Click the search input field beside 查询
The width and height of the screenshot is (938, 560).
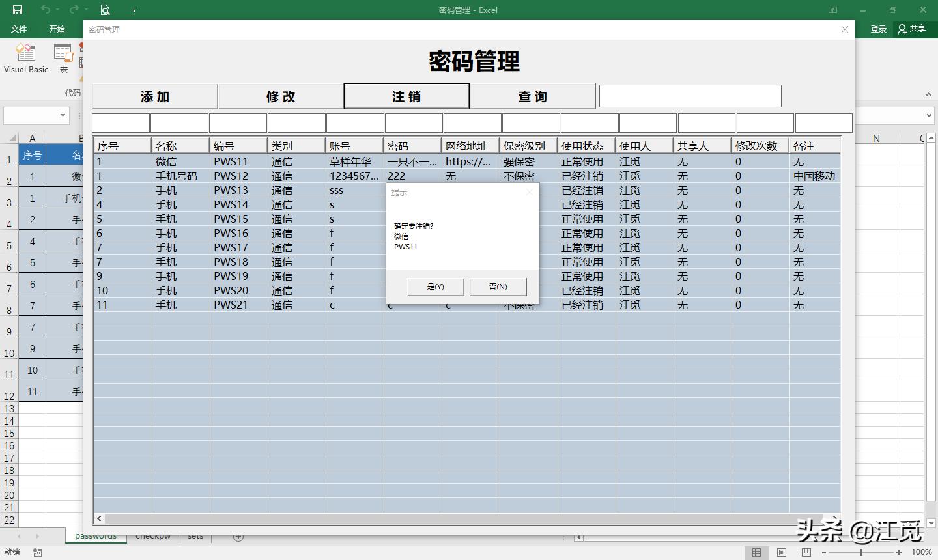(x=689, y=96)
